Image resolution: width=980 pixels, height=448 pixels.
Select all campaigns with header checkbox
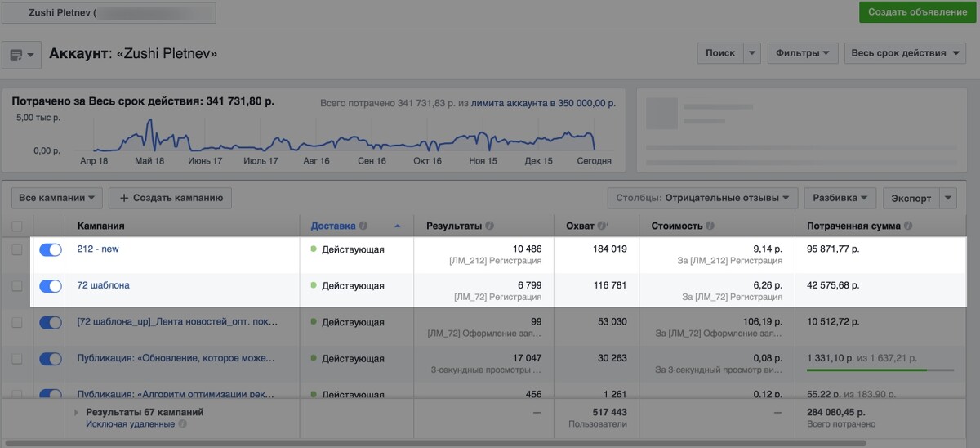coord(17,226)
